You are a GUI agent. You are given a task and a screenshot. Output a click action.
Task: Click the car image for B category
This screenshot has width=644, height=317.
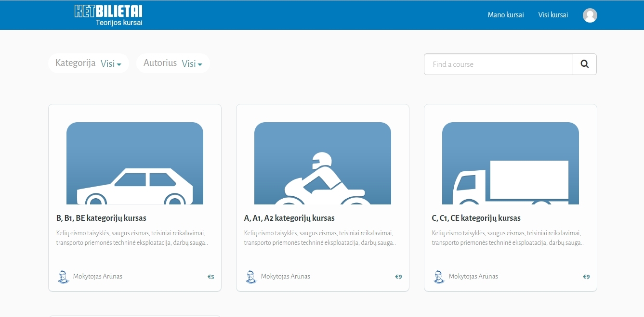coord(135,163)
